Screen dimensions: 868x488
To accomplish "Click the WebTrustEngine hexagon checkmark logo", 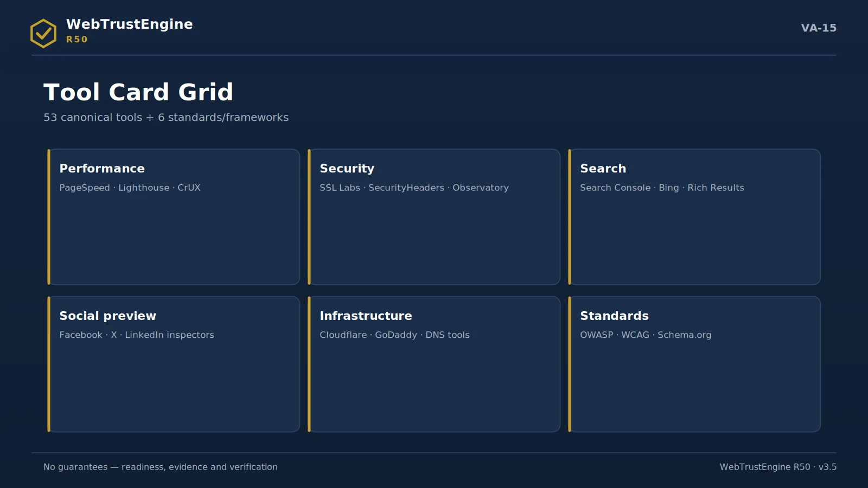I will [43, 33].
